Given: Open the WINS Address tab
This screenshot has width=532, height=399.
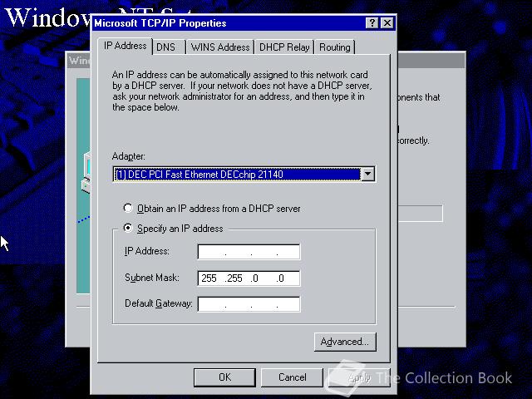Looking at the screenshot, I should pyautogui.click(x=219, y=47).
